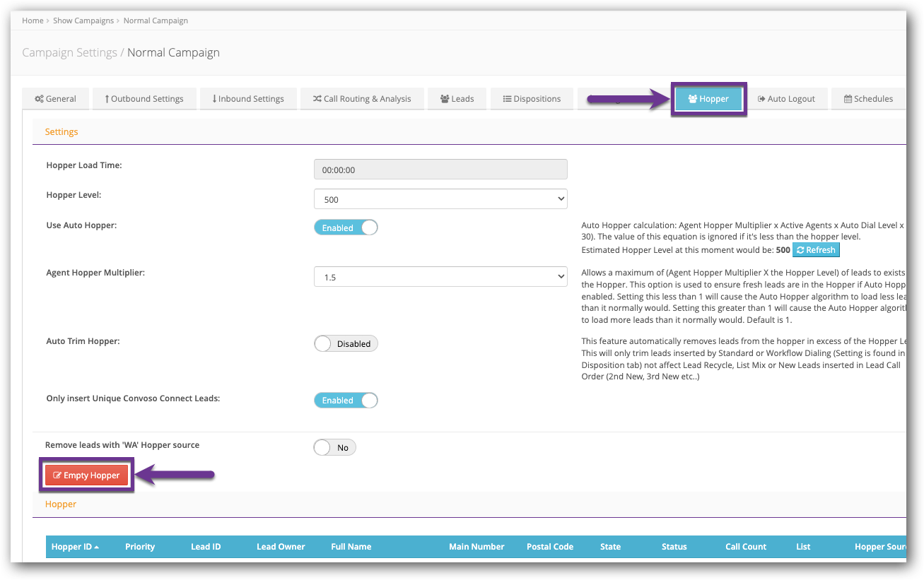Go to Show Campaigns breadcrumb
The image size is (924, 580).
point(83,20)
